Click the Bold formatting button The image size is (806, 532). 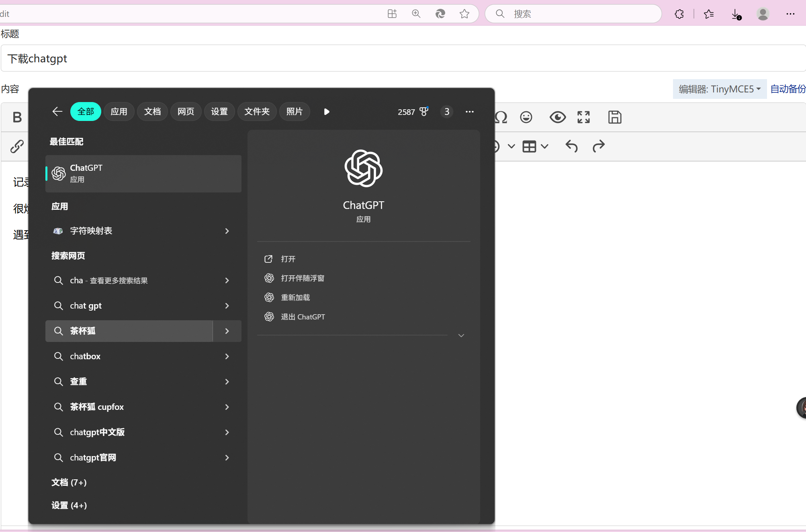coord(17,117)
